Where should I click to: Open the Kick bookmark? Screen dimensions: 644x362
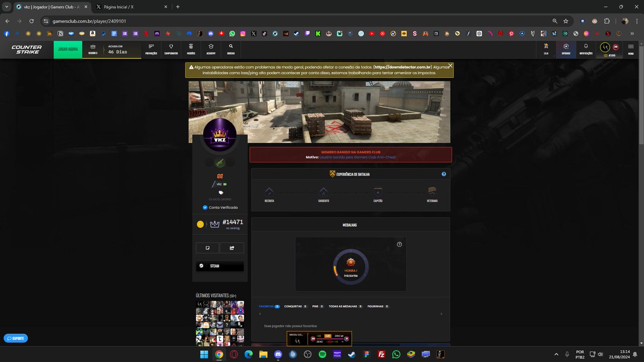coord(318,33)
